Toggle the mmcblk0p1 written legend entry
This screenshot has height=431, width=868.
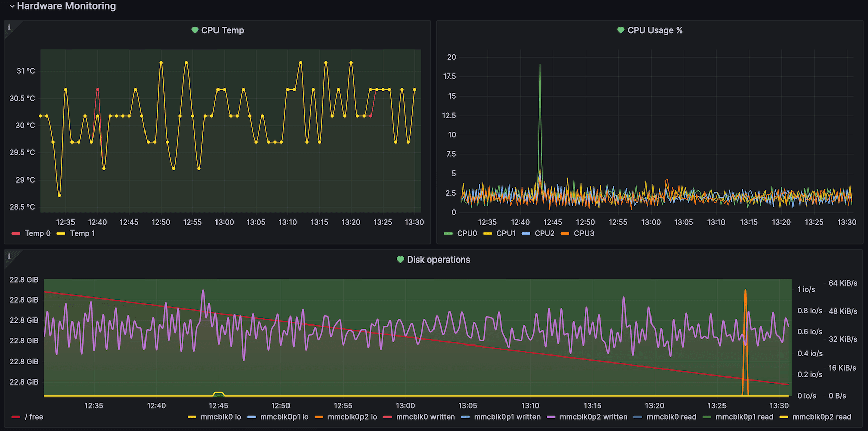[508, 417]
